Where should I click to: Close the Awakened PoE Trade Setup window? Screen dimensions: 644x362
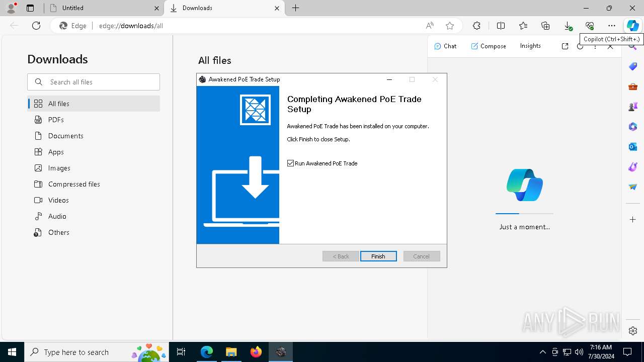point(435,79)
